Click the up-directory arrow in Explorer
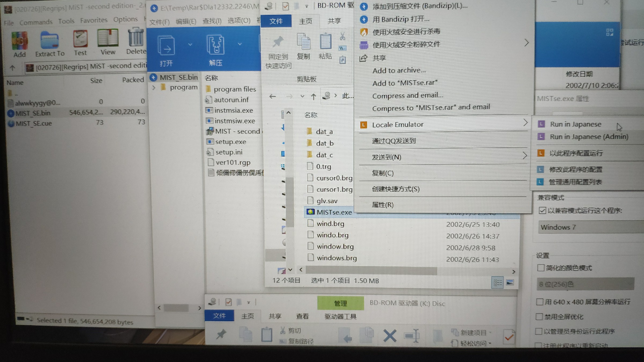 (x=313, y=97)
